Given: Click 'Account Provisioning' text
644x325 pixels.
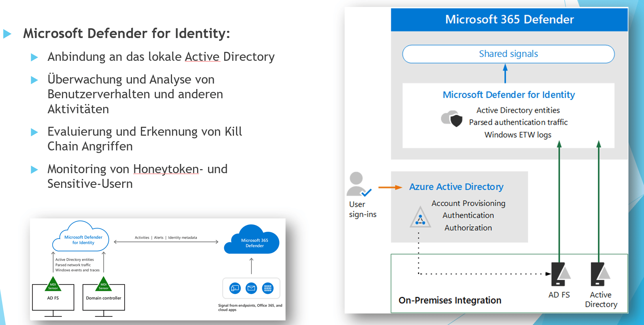Looking at the screenshot, I should pyautogui.click(x=468, y=203).
